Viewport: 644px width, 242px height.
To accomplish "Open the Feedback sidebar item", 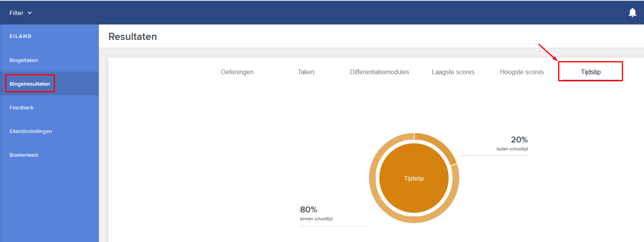I will coord(49,107).
